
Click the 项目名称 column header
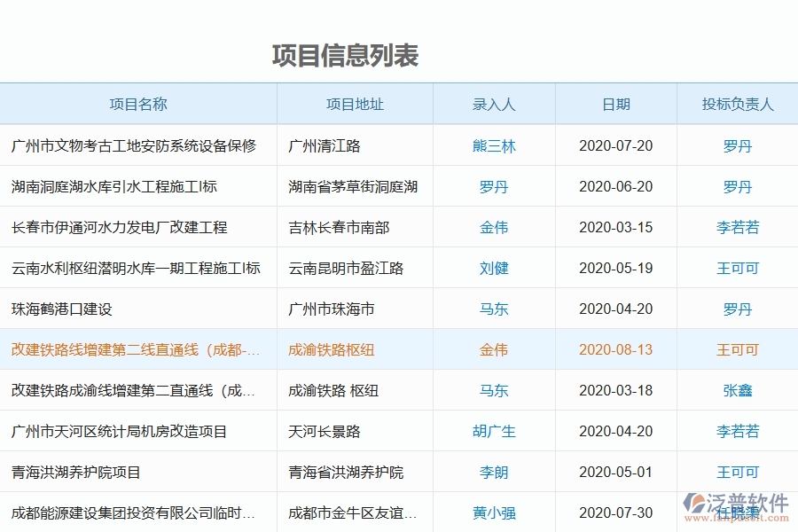pyautogui.click(x=137, y=103)
